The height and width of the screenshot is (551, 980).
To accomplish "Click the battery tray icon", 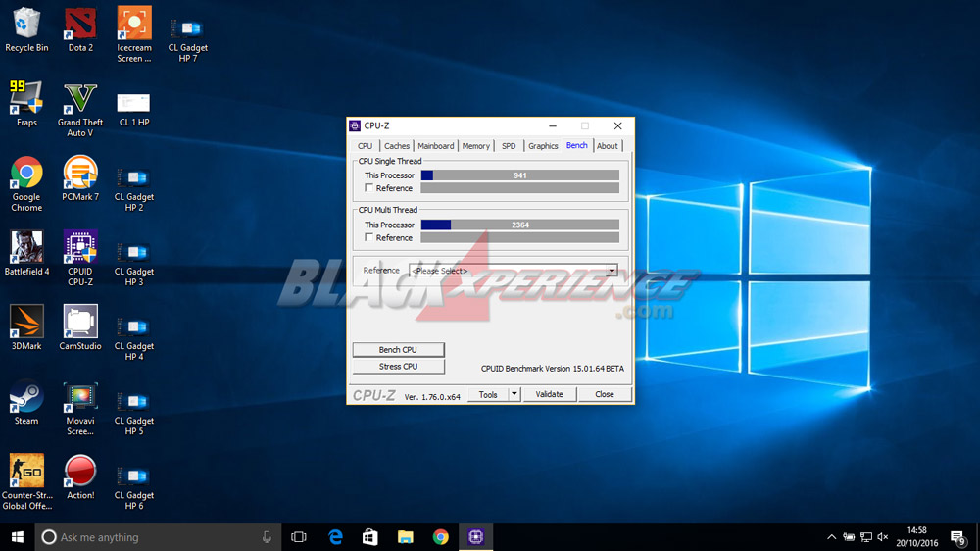I will coord(848,536).
